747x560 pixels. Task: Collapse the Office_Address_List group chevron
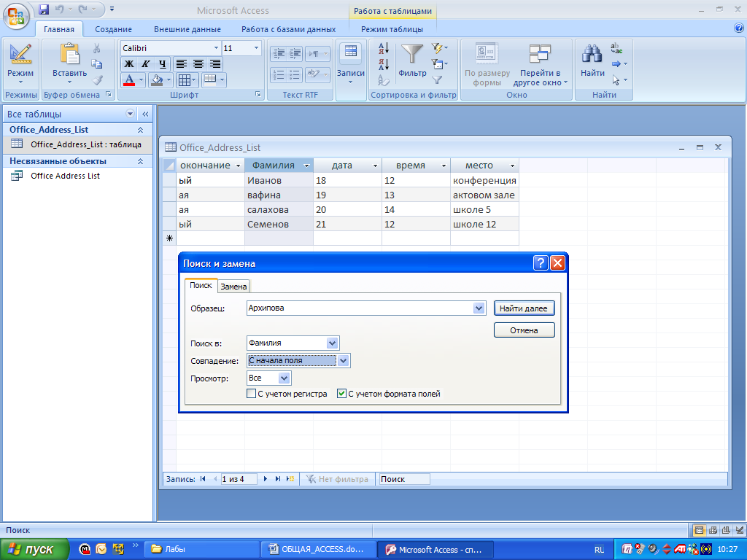[x=141, y=130]
